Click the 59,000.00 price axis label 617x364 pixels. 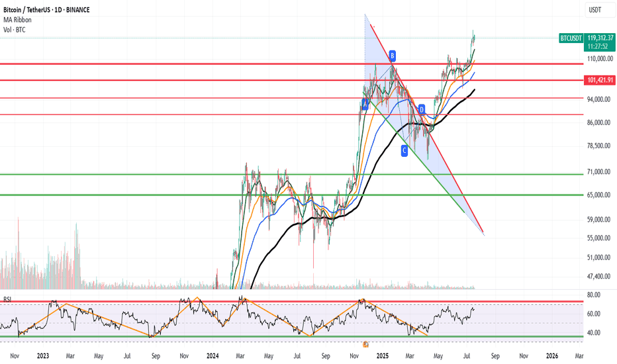[x=599, y=220]
